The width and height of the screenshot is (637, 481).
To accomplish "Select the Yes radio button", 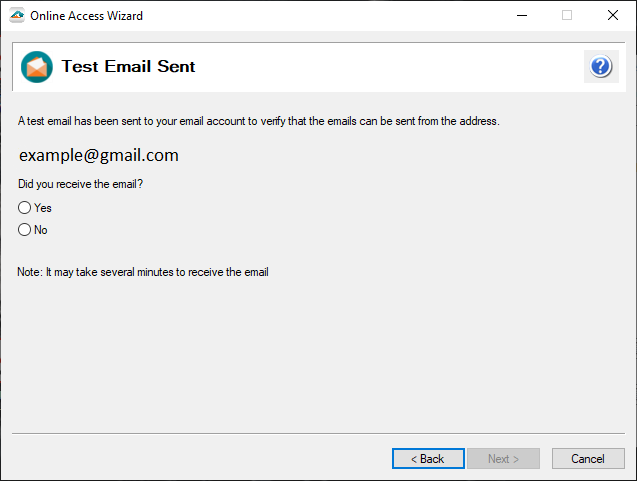I will point(25,208).
